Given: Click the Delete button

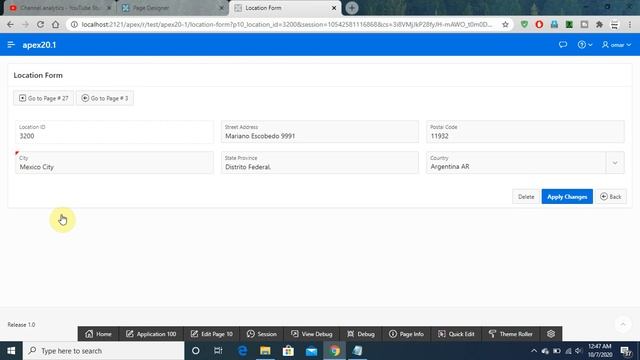Looking at the screenshot, I should (x=526, y=197).
